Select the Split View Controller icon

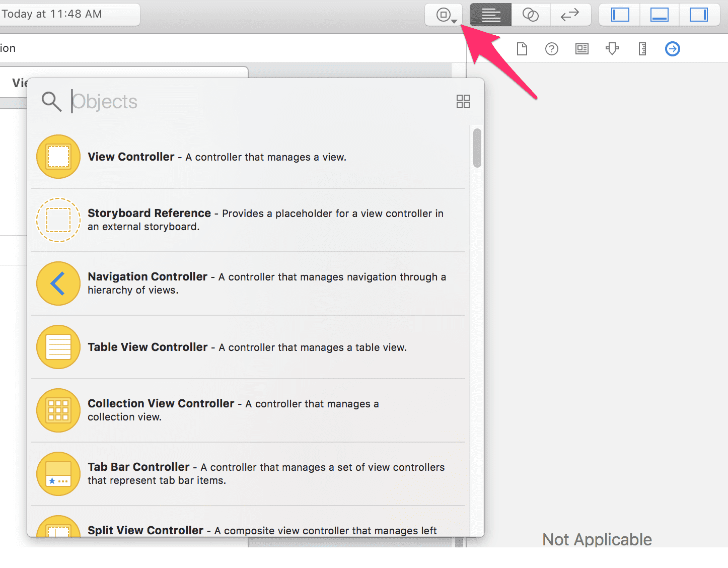coord(58,526)
